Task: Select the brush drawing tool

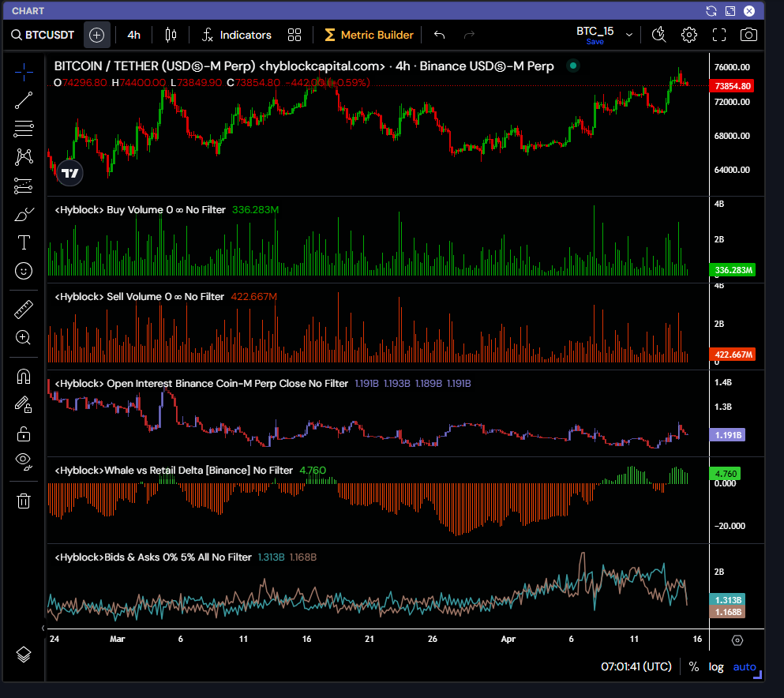Action: coord(24,215)
